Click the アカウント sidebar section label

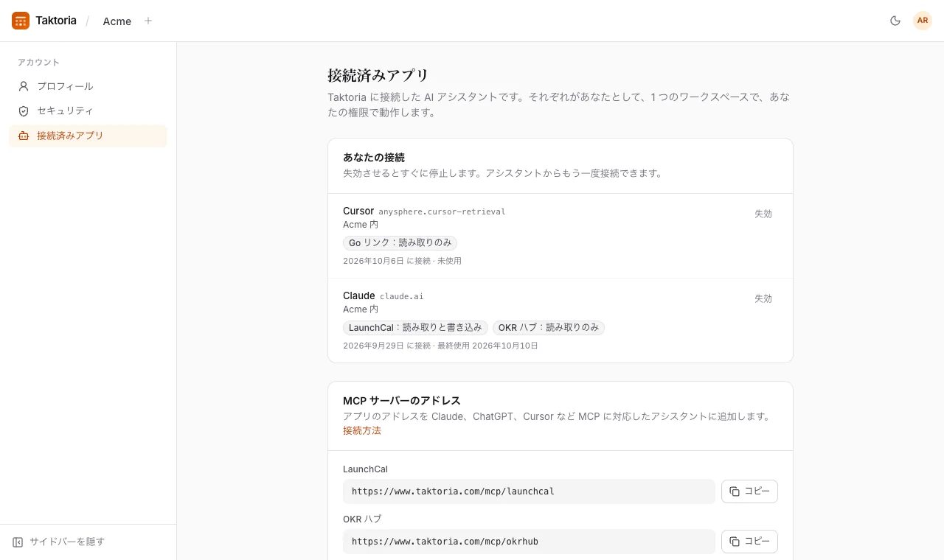click(x=38, y=63)
